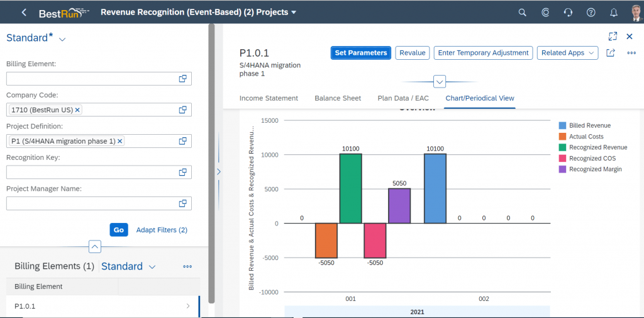Focus the Recognition Key input field
Screen dimensions: 644x318
(99, 173)
